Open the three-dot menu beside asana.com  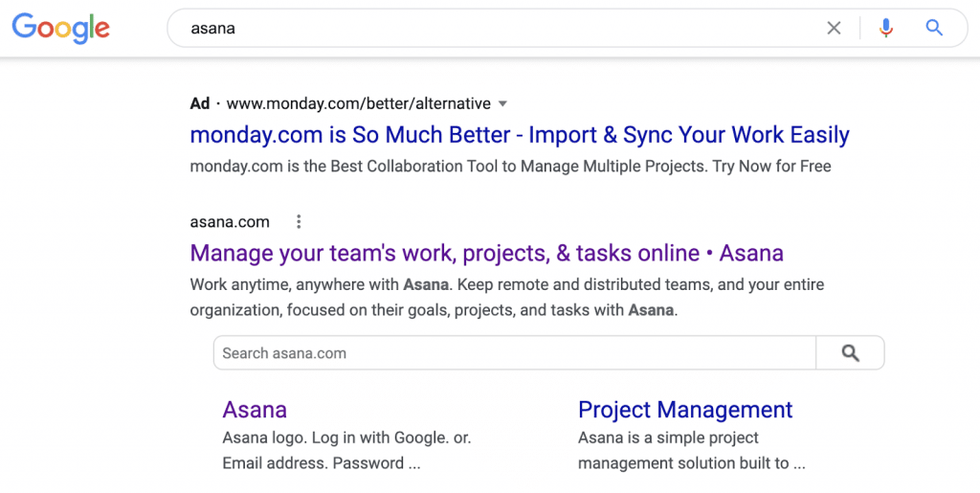click(x=299, y=222)
